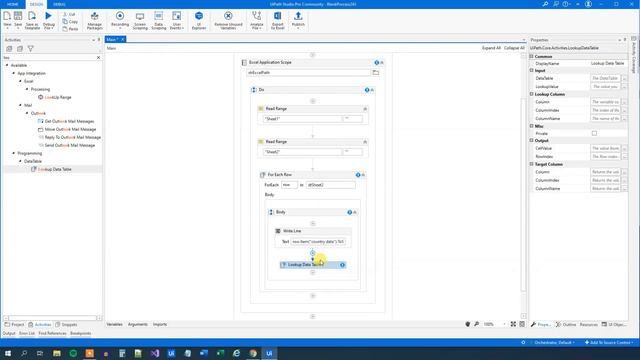
Task: Click Collapse All in the designer
Action: 514,48
